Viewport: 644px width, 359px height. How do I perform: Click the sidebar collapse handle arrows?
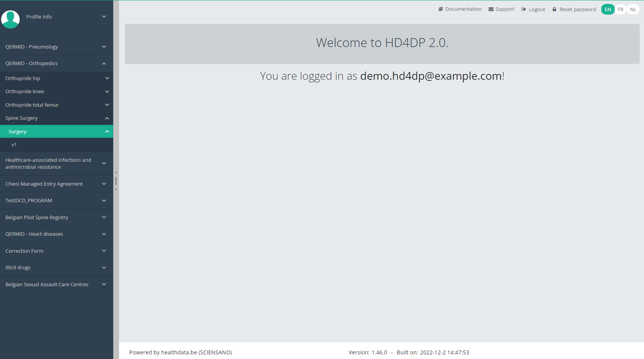(x=116, y=173)
